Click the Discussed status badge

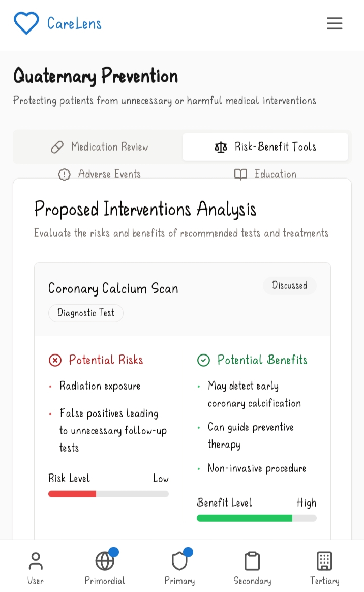(289, 286)
